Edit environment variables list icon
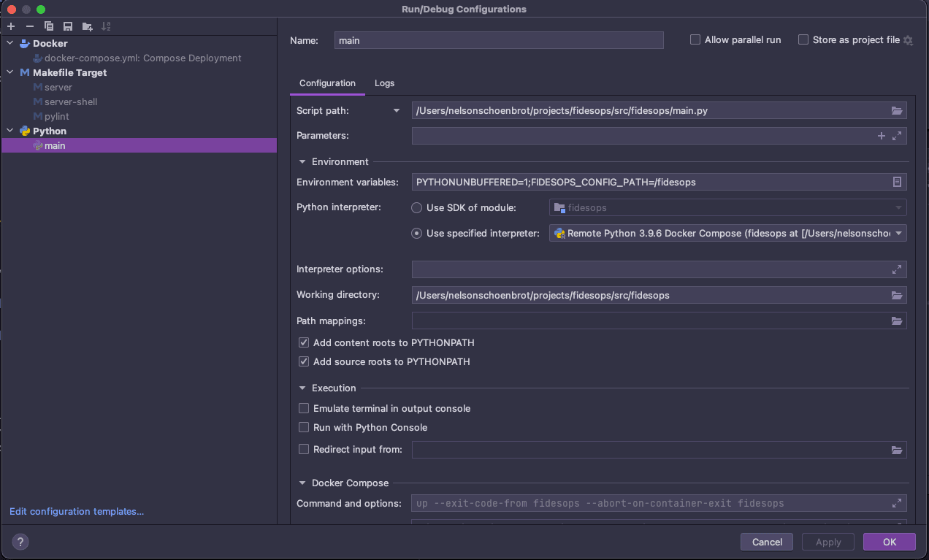The image size is (929, 560). pyautogui.click(x=898, y=182)
